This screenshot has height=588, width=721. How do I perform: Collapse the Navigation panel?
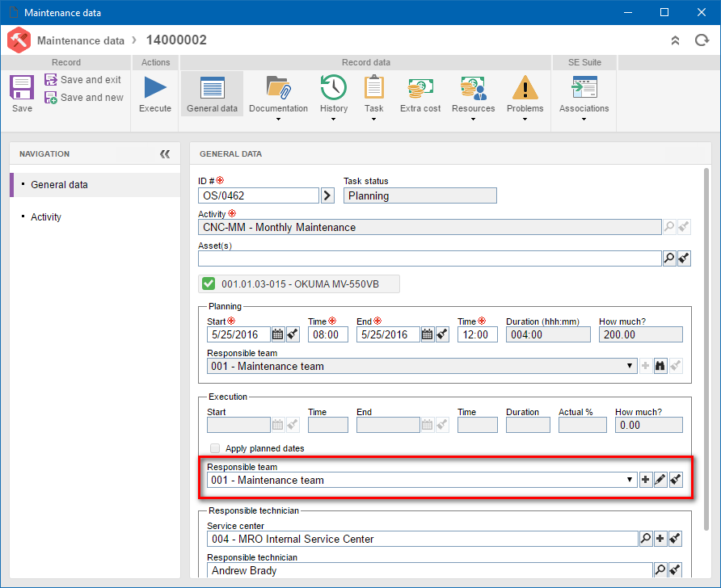pyautogui.click(x=165, y=154)
